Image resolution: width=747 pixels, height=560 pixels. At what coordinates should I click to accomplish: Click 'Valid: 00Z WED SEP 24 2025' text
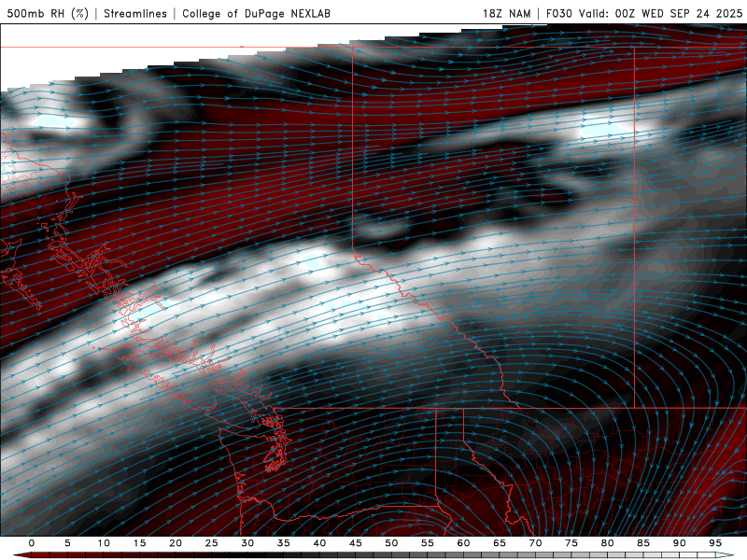[661, 13]
